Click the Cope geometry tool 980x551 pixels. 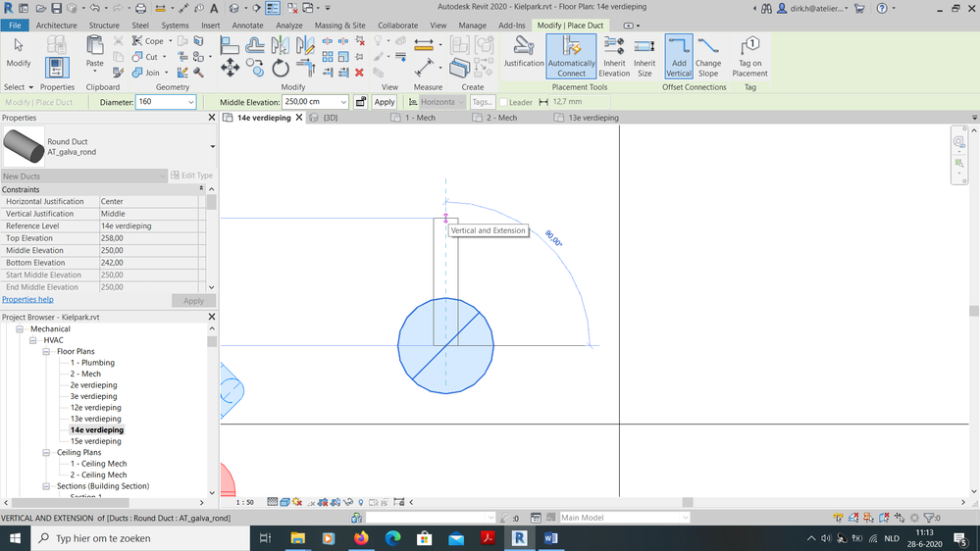pos(148,40)
